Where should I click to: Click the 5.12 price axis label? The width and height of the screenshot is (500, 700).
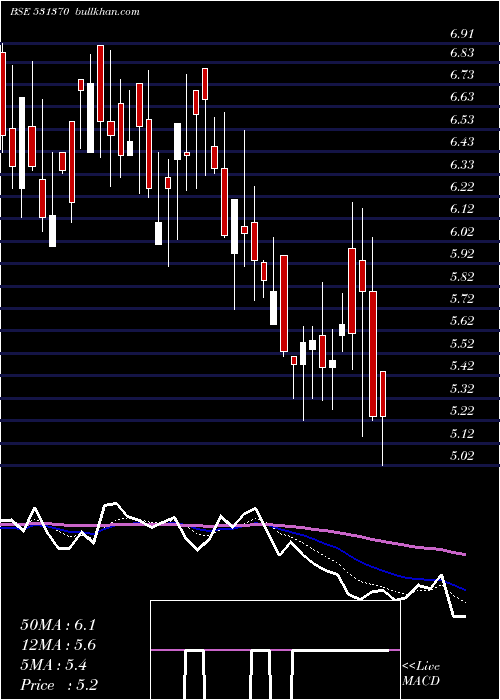(x=462, y=433)
